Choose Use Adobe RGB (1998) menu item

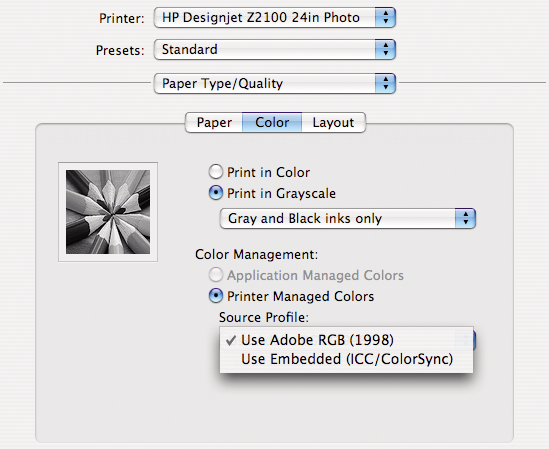point(346,340)
